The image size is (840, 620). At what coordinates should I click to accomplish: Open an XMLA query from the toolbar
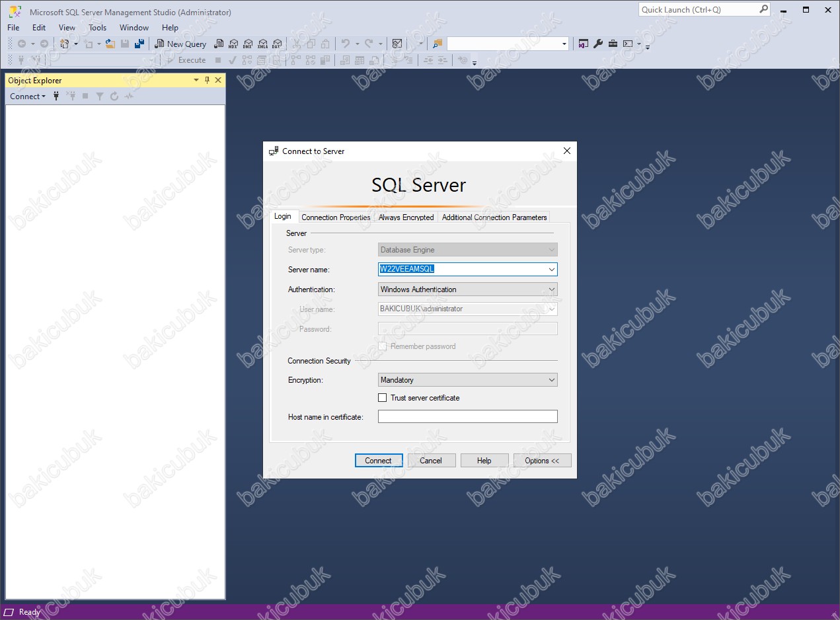coord(262,44)
